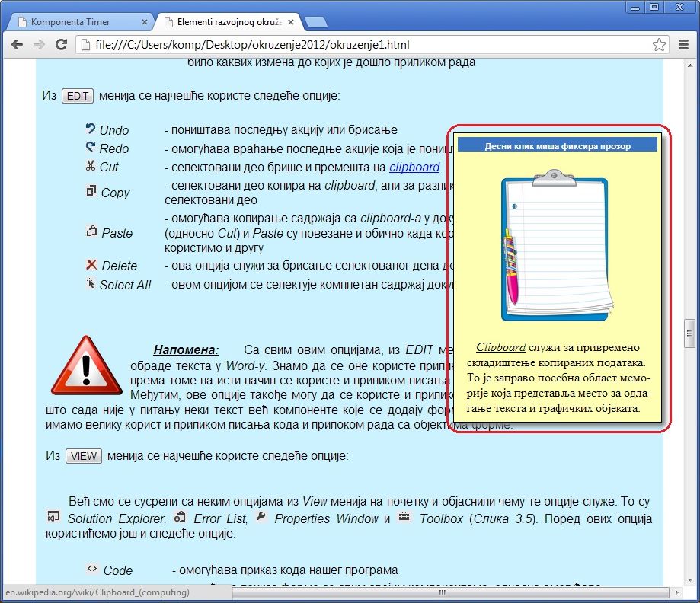Click the clipboard picture in the popup
The width and height of the screenshot is (700, 603).
(x=556, y=247)
